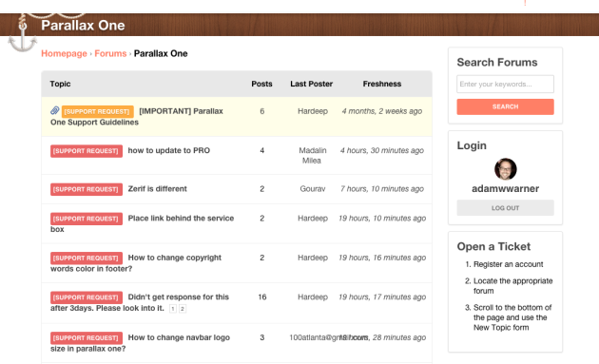Open Hardeep profile on 'Didn't get response' row

[313, 297]
